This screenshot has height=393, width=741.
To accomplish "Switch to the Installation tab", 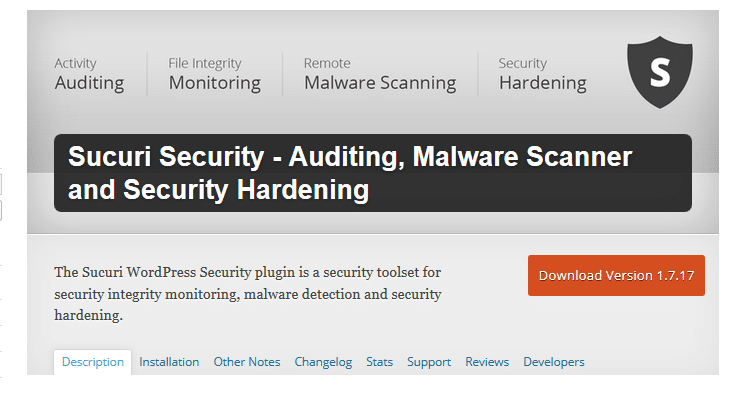I will 169,362.
